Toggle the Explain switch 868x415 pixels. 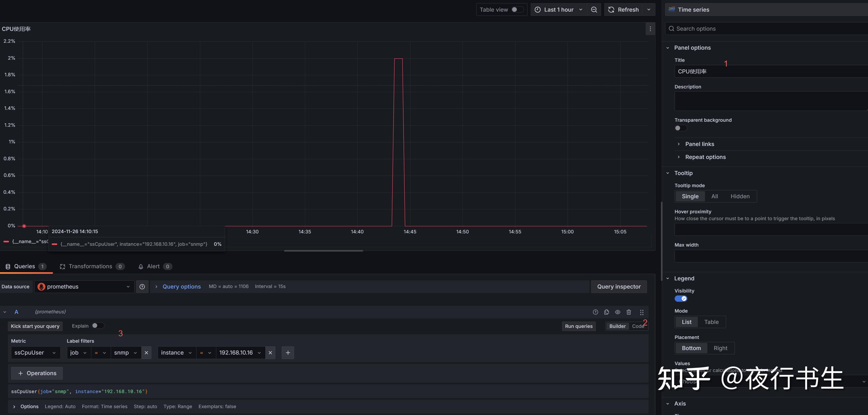coord(98,326)
